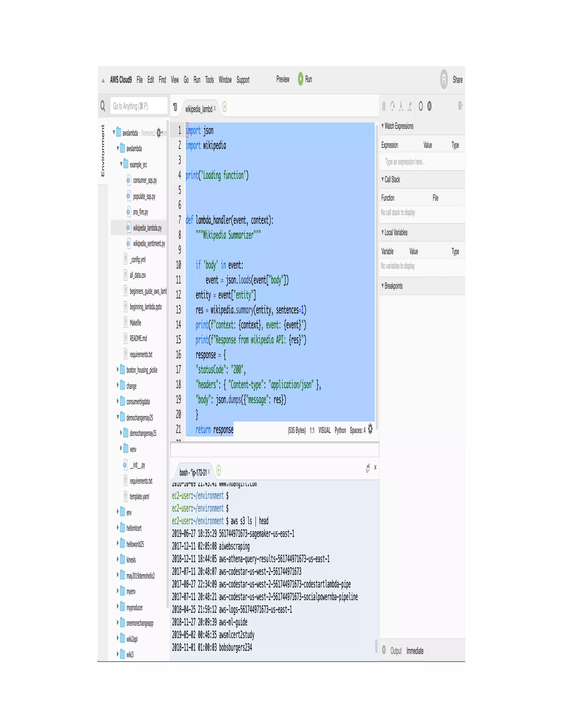Click the debugger Step Into icon
The width and height of the screenshot is (563, 728).
401,106
